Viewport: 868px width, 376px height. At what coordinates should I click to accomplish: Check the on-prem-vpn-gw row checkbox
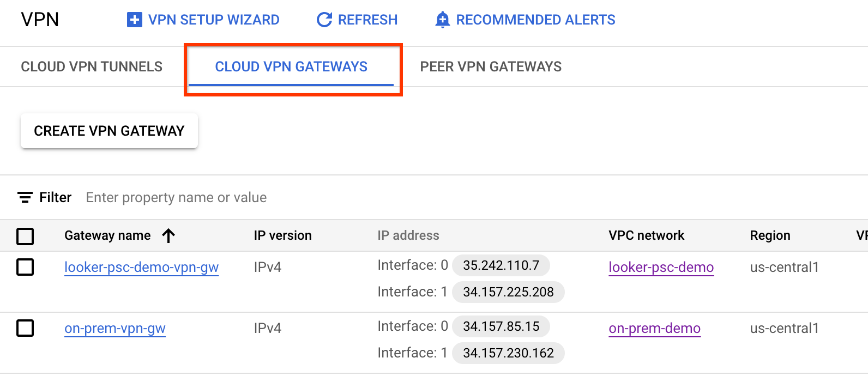tap(25, 328)
